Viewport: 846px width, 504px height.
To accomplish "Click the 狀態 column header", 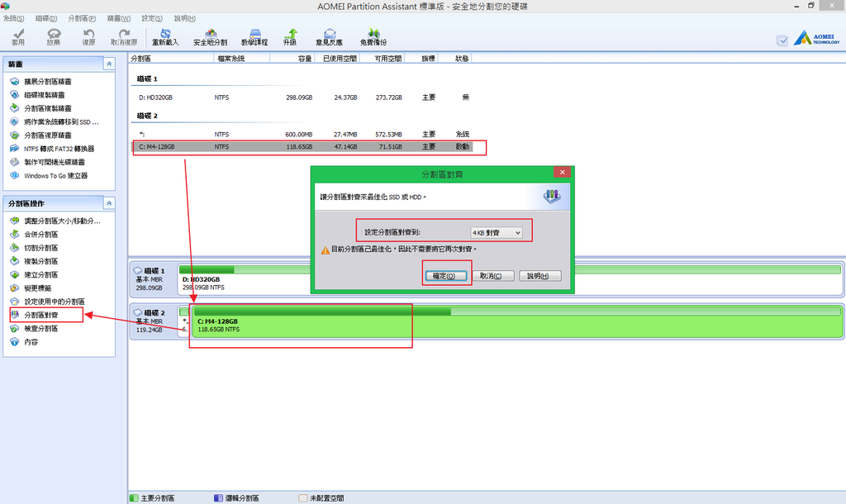I will point(455,59).
